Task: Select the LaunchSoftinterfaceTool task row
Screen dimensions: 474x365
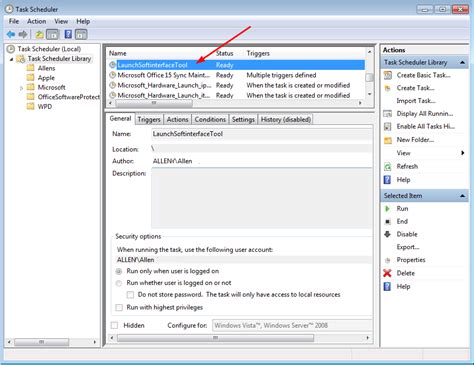Action: pos(236,65)
